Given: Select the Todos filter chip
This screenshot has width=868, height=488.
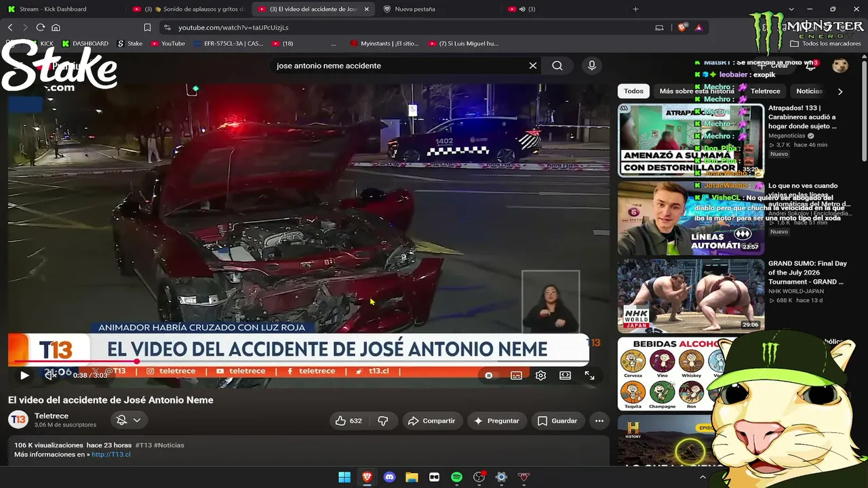Looking at the screenshot, I should 633,91.
